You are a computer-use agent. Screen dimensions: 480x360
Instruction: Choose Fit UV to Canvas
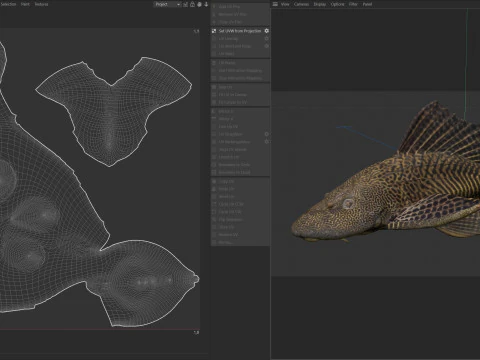click(240, 95)
